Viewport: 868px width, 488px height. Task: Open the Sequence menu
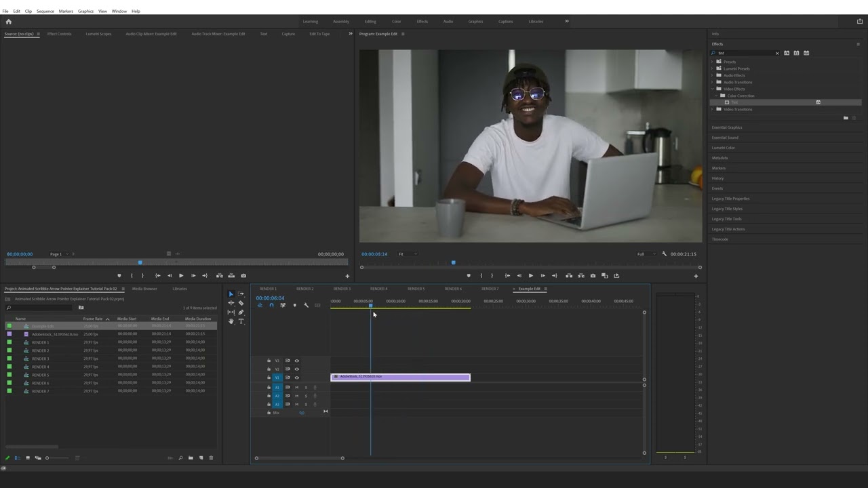[x=45, y=11]
